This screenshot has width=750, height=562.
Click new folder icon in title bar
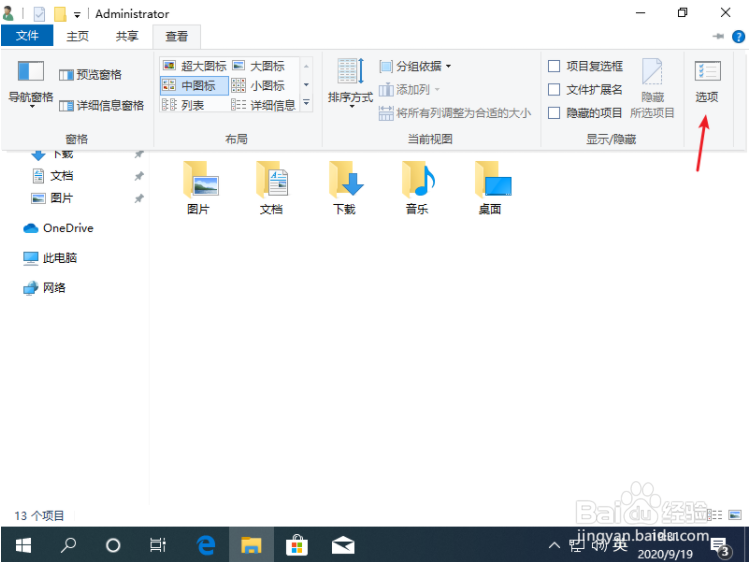(x=60, y=14)
